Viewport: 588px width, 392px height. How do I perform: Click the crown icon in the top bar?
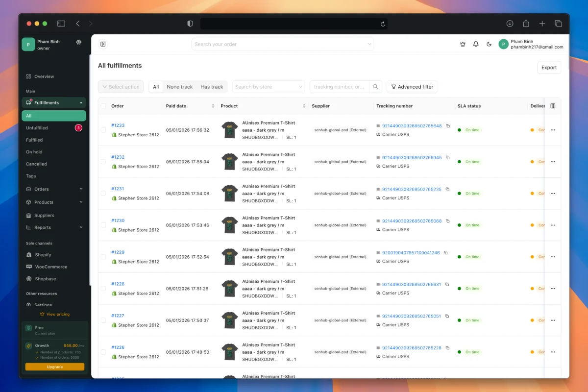coord(463,44)
